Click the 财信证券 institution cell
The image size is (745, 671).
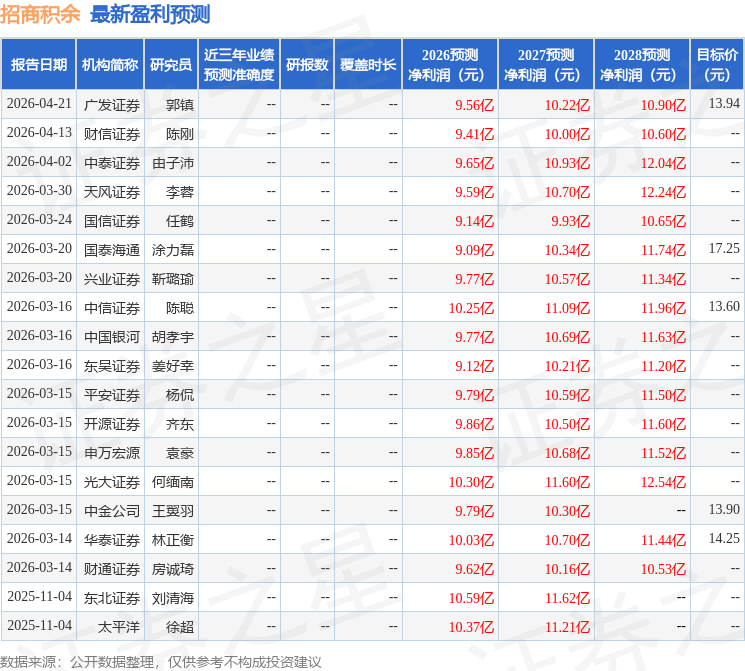(112, 134)
